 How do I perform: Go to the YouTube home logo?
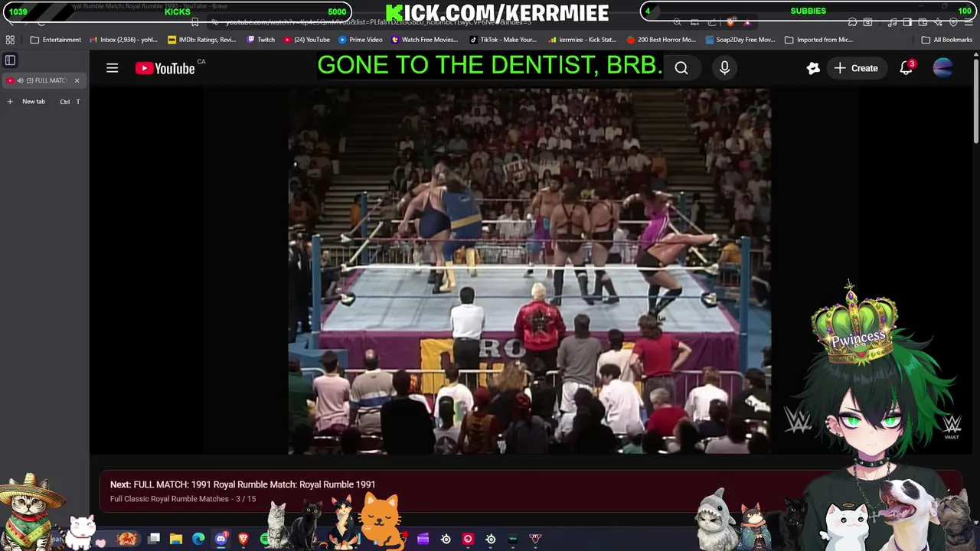(x=165, y=68)
